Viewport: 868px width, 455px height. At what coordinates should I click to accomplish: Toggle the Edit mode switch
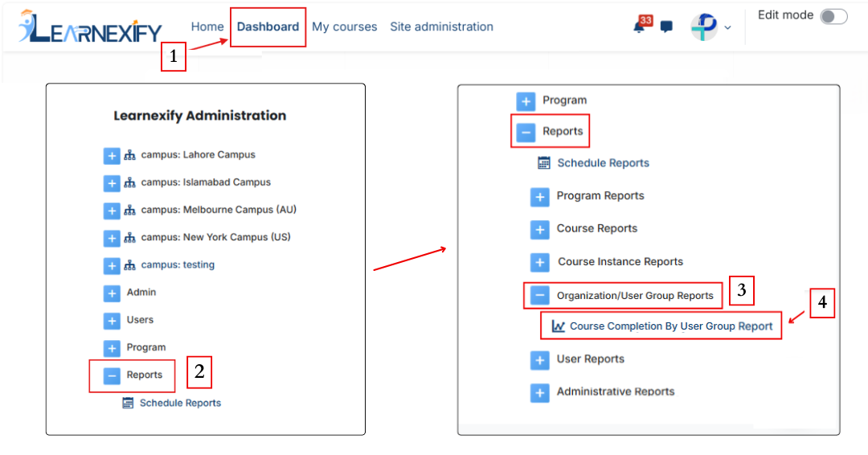point(833,17)
